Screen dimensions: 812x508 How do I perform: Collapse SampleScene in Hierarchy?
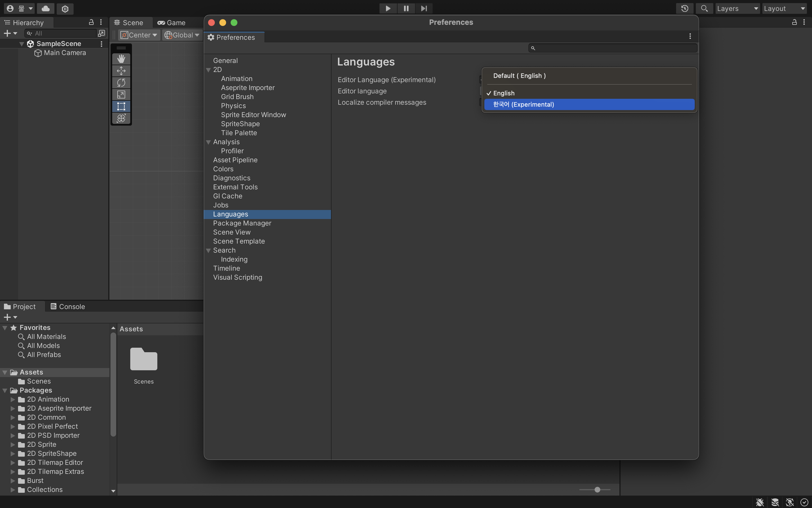coord(22,44)
